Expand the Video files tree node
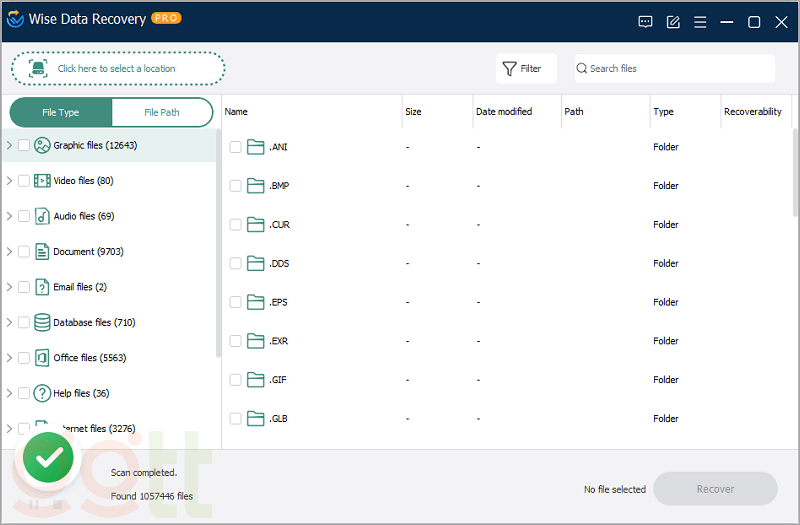This screenshot has width=800, height=525. click(9, 181)
